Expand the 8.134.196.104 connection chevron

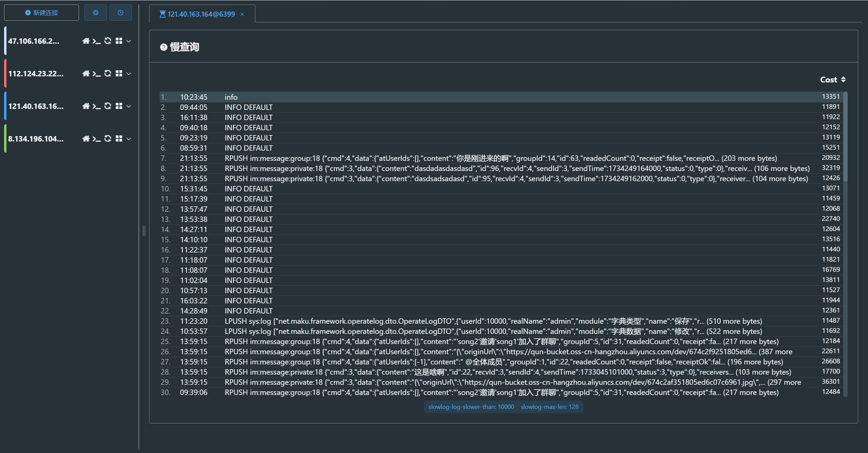(129, 139)
